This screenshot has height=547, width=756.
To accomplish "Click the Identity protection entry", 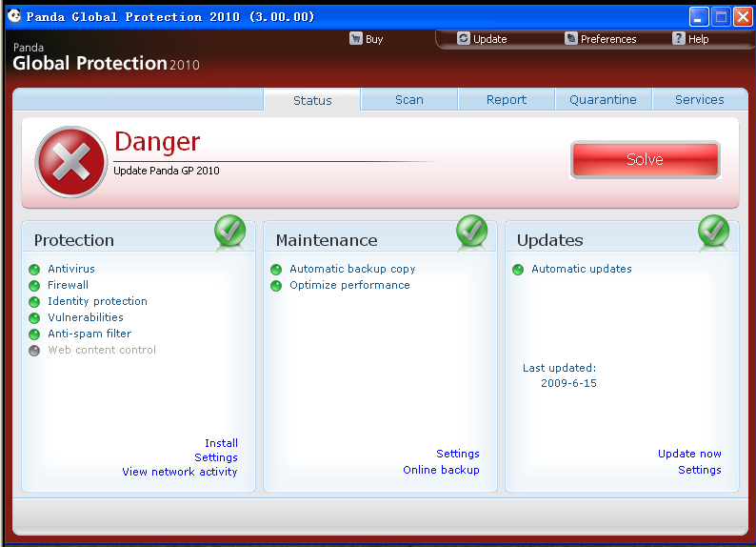I will [x=97, y=301].
